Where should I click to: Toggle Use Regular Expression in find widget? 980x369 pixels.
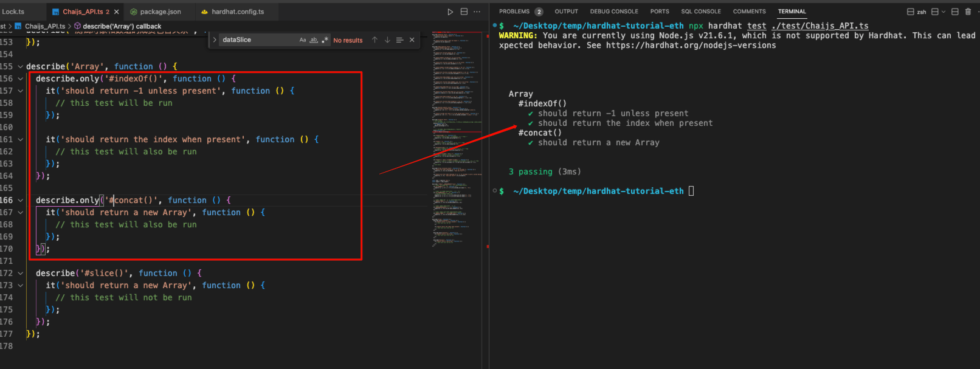click(x=325, y=40)
